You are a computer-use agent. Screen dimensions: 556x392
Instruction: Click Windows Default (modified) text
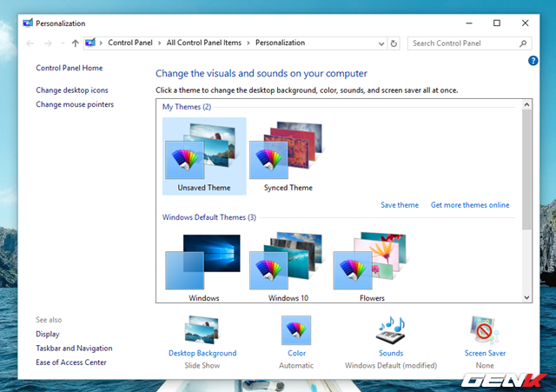pos(391,365)
